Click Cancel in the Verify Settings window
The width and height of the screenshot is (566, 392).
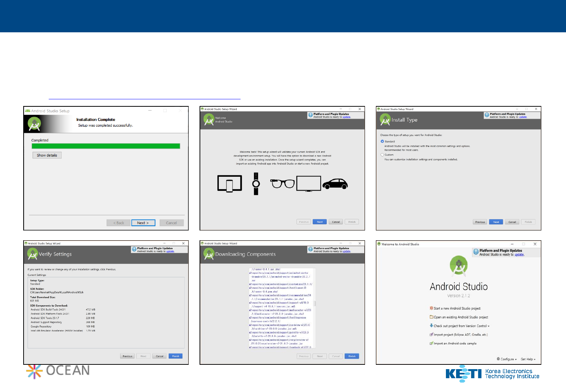(160, 356)
